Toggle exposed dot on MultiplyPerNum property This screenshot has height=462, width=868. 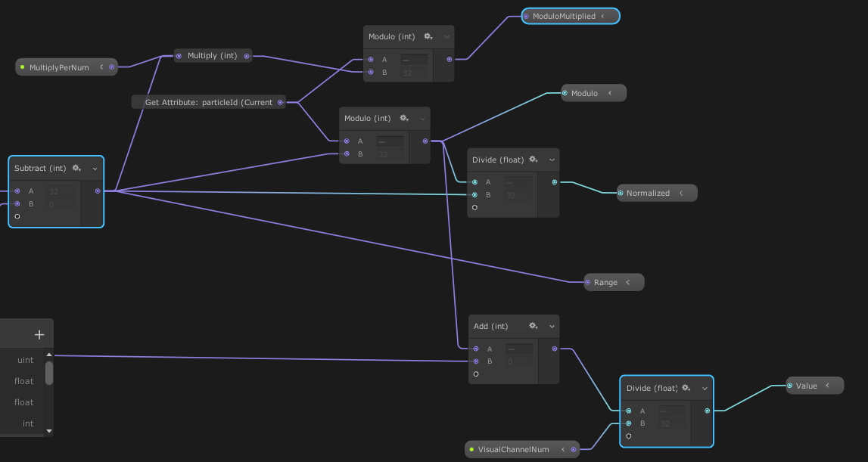20,67
